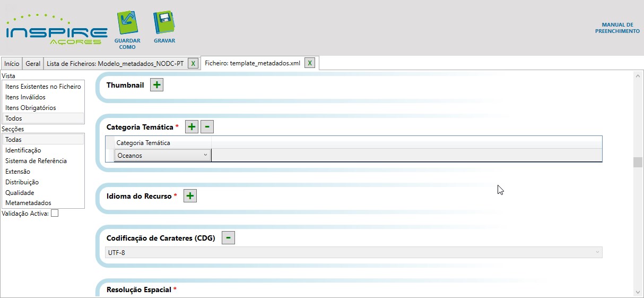644x298 pixels.
Task: Enable the Validação Activa checkbox
Action: (55, 214)
